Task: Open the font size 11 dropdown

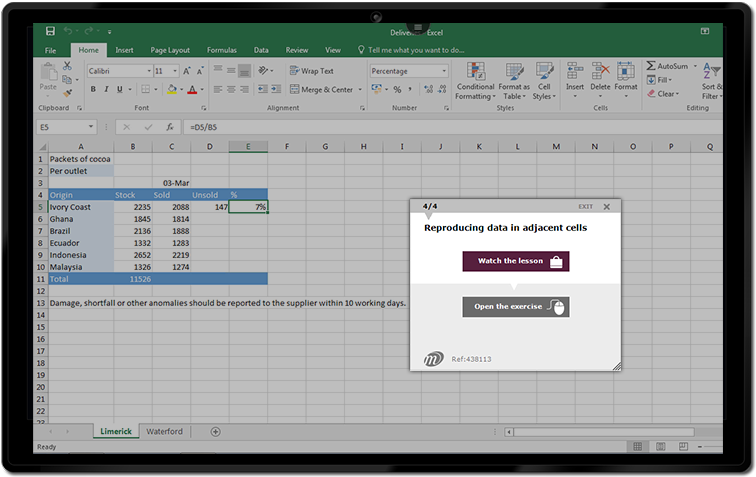Action: click(175, 71)
